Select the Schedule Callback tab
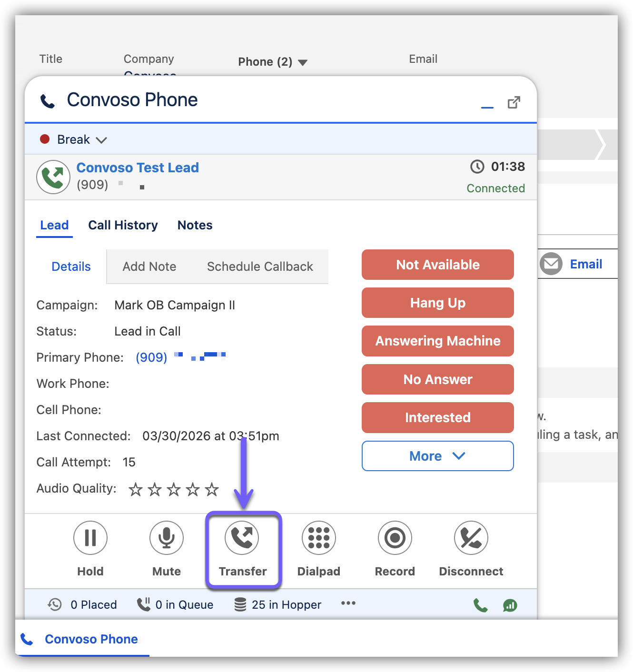This screenshot has width=633, height=672. pyautogui.click(x=260, y=267)
